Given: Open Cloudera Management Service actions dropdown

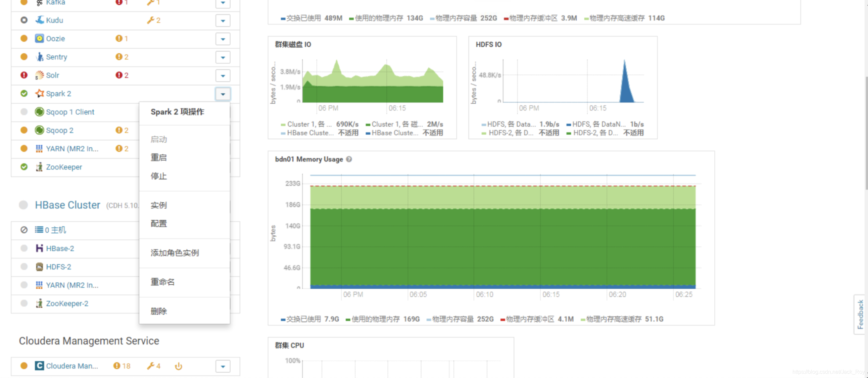Looking at the screenshot, I should click(223, 366).
